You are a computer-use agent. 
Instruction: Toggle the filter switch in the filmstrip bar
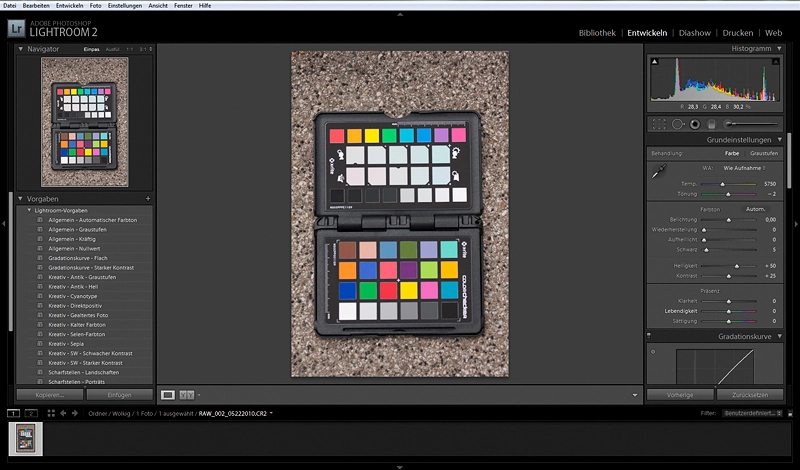pos(790,413)
